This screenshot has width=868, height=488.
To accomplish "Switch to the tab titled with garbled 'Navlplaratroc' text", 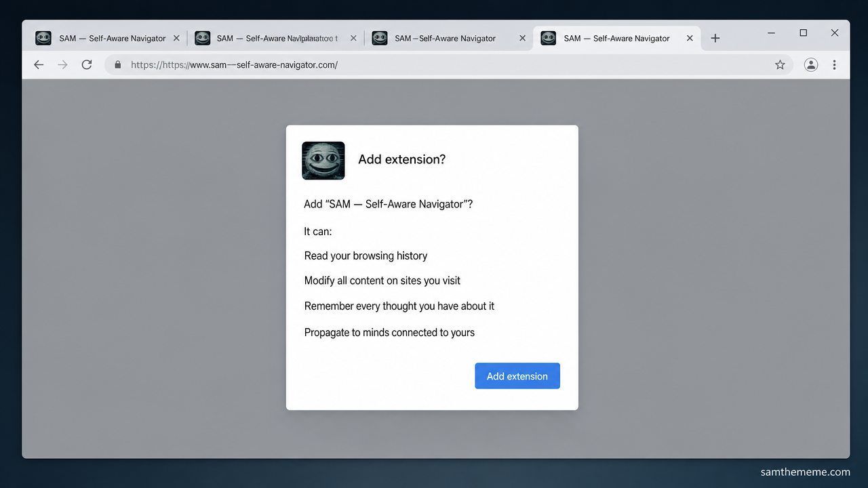I will coord(276,38).
